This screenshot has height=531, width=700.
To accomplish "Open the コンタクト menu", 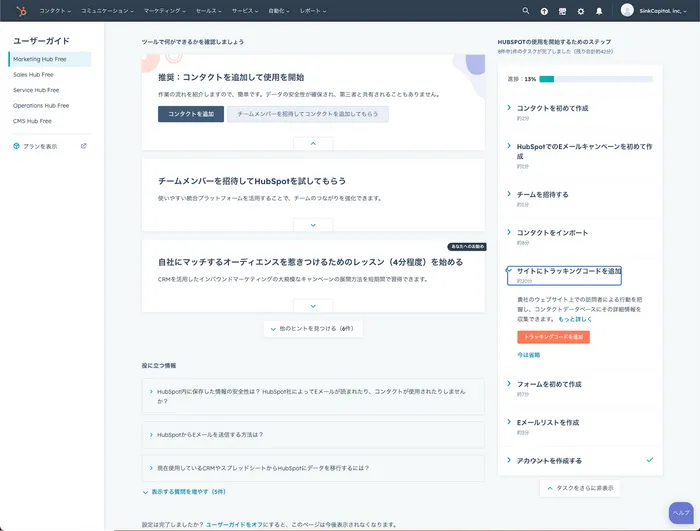I will [55, 11].
